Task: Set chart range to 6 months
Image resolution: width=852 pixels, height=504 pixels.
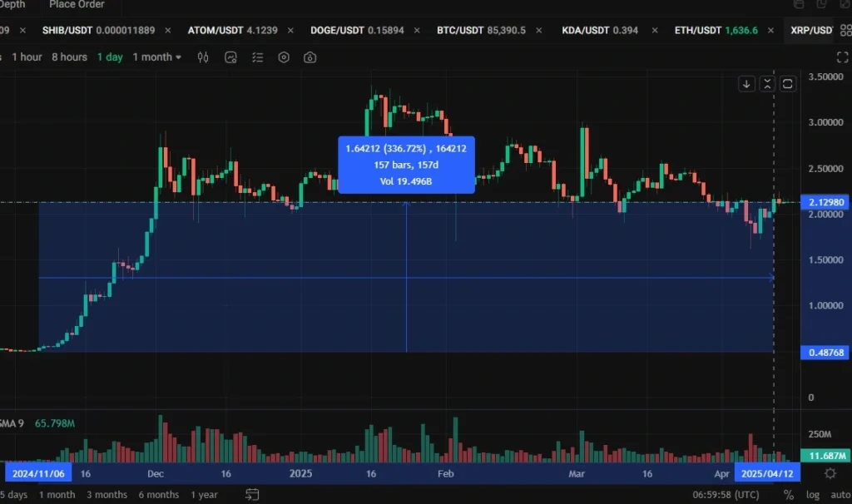Action: pos(158,494)
